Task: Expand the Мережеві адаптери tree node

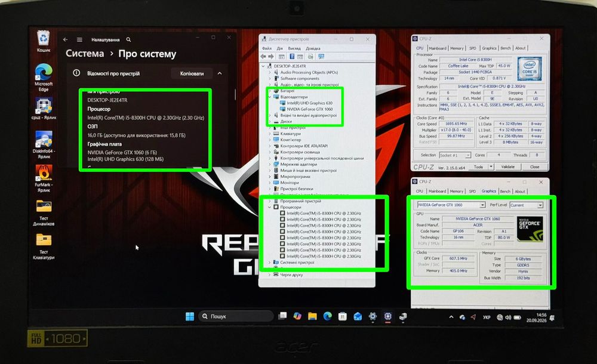Action: tap(270, 164)
